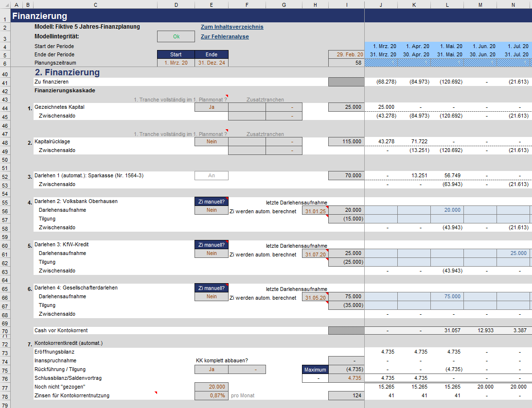
Task: Follow the Zur Fehleranalyse link
Action: pyautogui.click(x=225, y=36)
